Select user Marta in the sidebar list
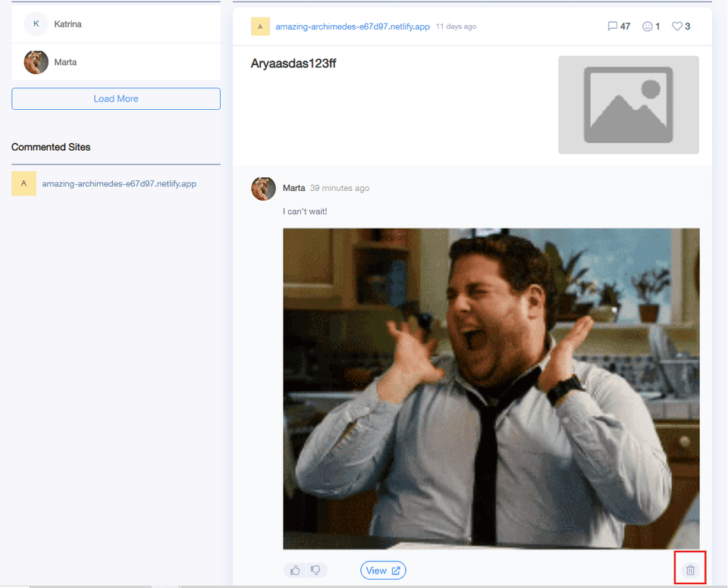728x588 pixels. click(x=116, y=62)
